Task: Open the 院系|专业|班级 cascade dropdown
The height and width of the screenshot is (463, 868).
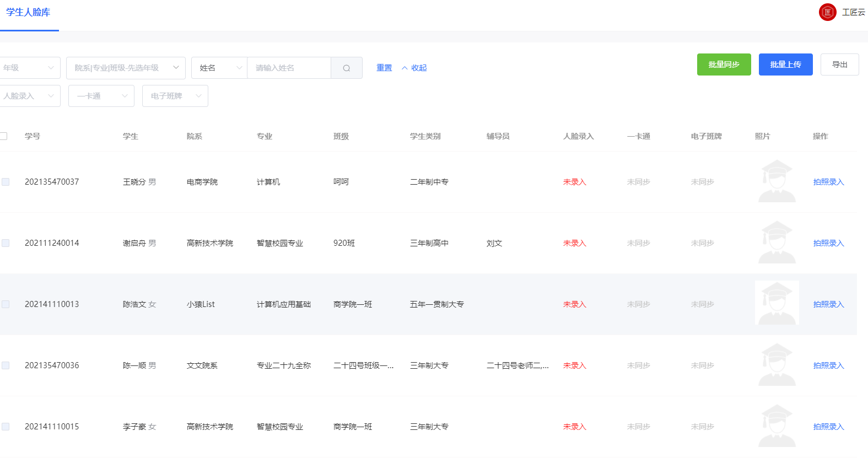Action: pos(126,68)
